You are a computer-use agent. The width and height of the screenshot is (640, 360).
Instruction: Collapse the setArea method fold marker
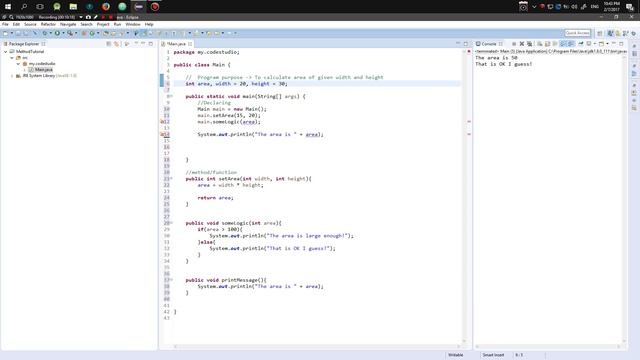point(171,179)
